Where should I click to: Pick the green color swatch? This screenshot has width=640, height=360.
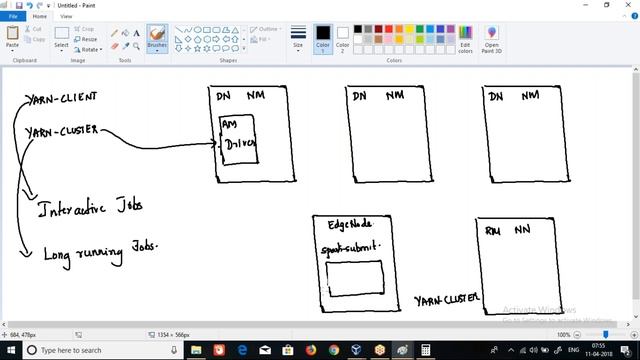(420, 29)
